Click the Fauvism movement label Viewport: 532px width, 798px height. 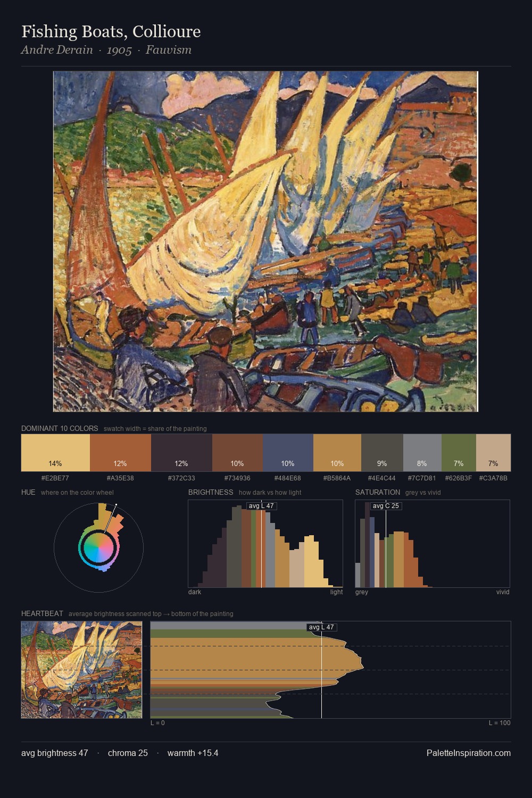(169, 50)
